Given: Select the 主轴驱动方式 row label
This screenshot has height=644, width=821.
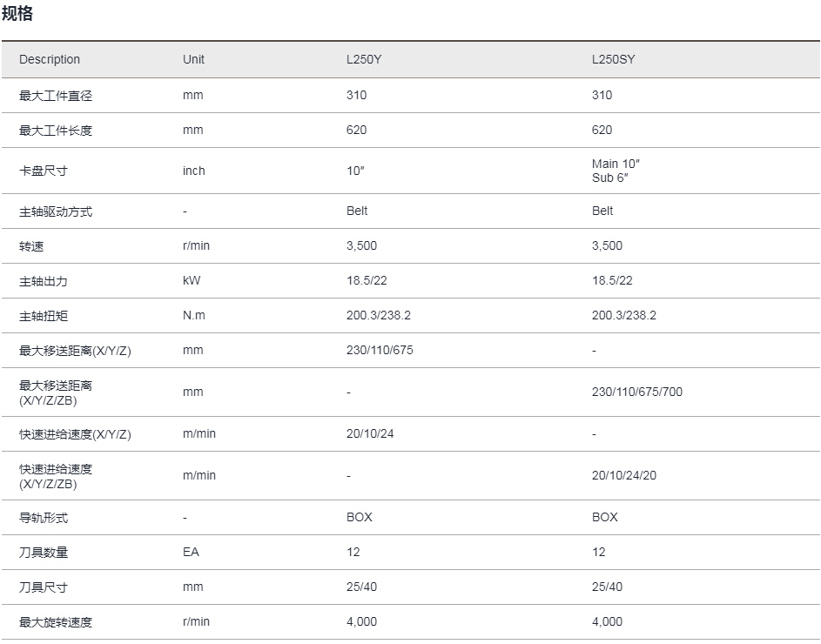Looking at the screenshot, I should coord(56,211).
